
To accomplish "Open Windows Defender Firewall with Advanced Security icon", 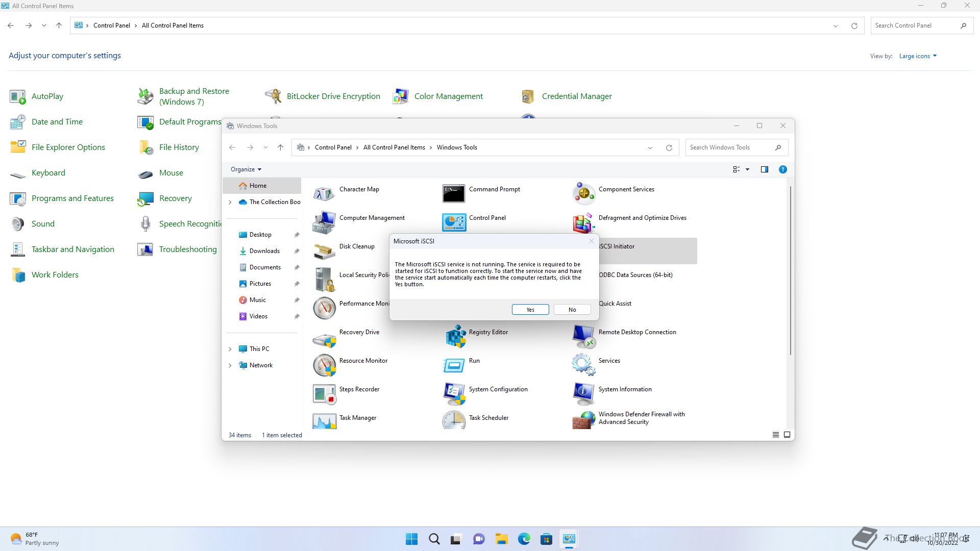I will (x=583, y=420).
